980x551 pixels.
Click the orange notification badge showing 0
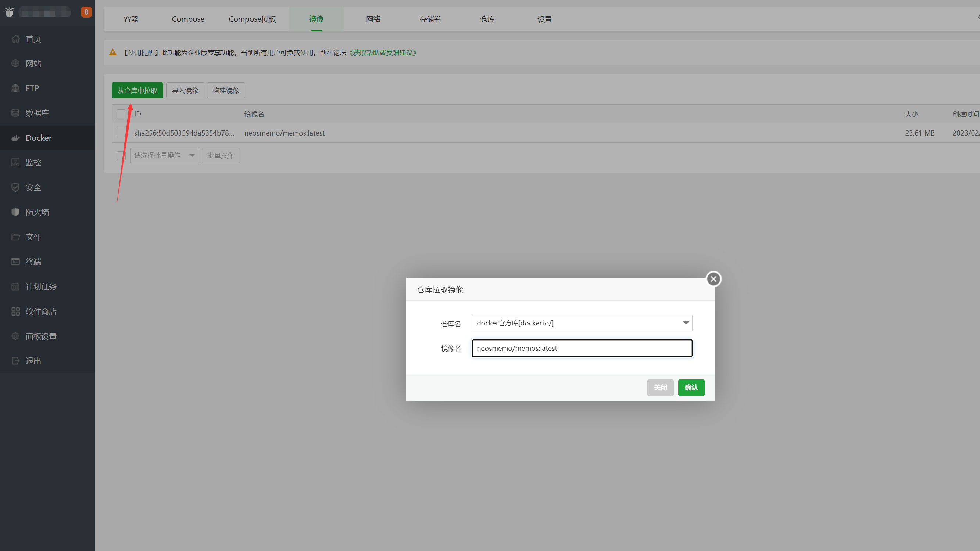(x=86, y=12)
